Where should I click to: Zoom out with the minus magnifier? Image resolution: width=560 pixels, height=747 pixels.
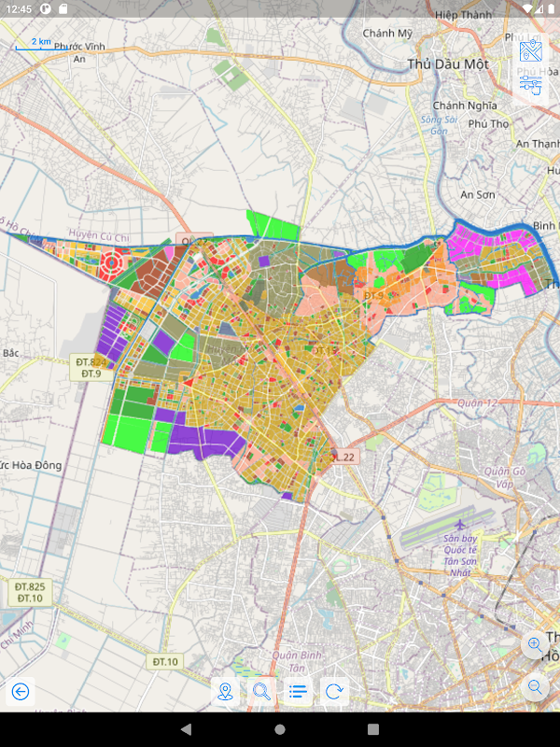tap(535, 687)
